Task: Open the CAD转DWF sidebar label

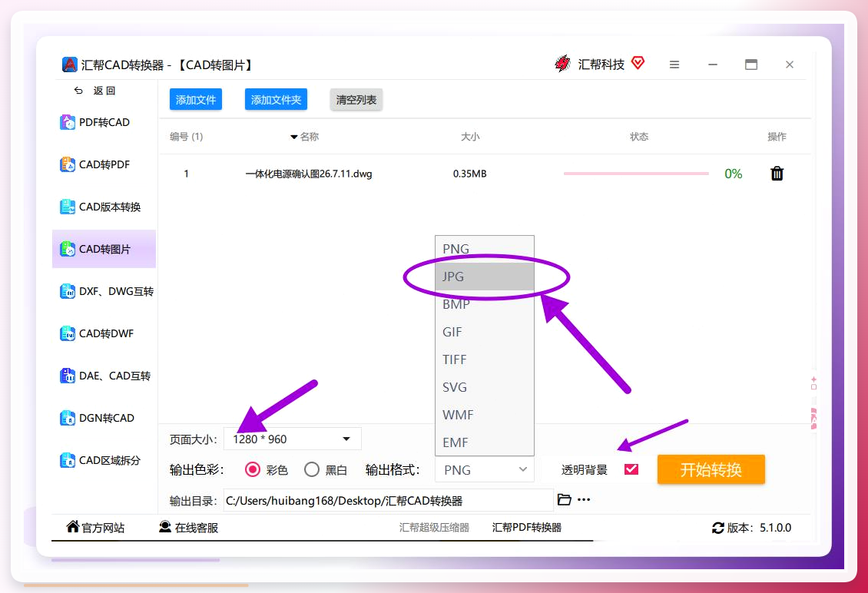Action: click(x=106, y=334)
